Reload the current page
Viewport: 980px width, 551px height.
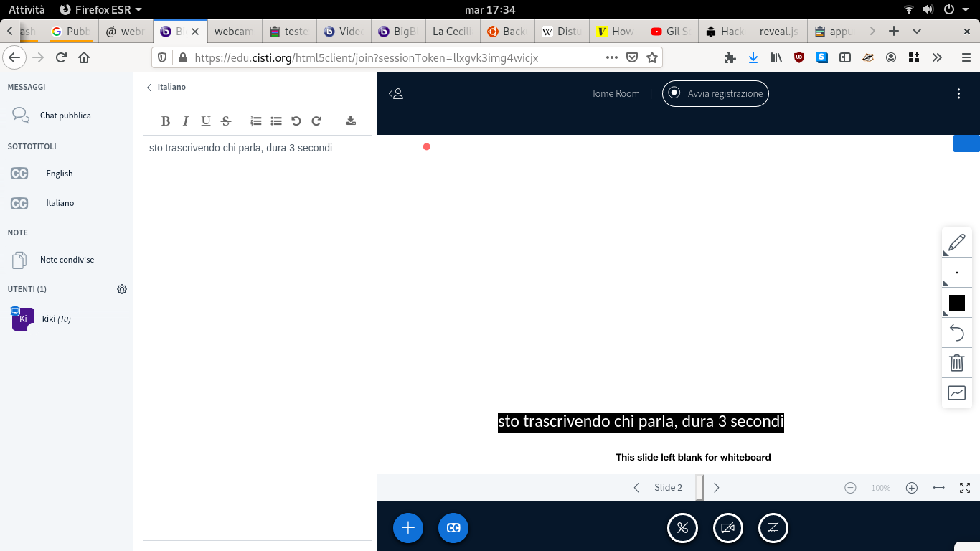[x=61, y=57]
